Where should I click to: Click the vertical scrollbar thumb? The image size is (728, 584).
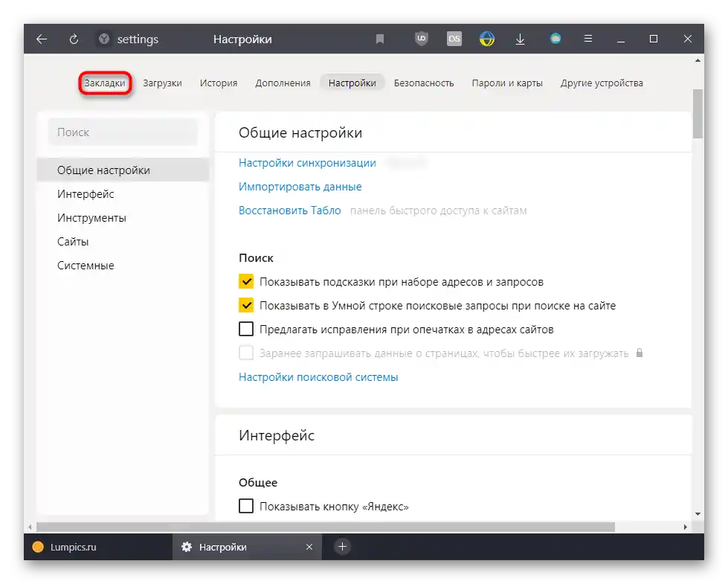pyautogui.click(x=698, y=114)
